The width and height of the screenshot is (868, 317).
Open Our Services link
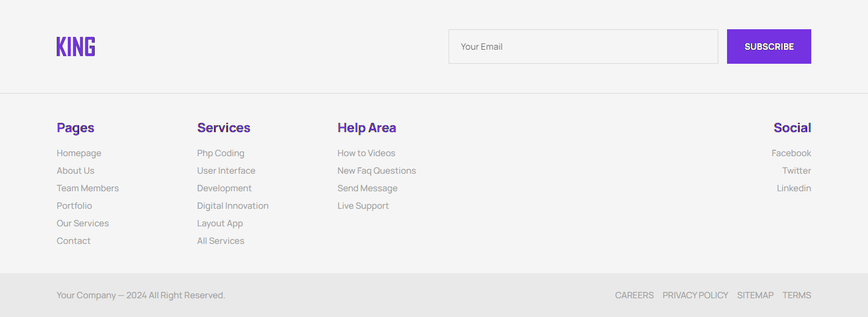(82, 223)
